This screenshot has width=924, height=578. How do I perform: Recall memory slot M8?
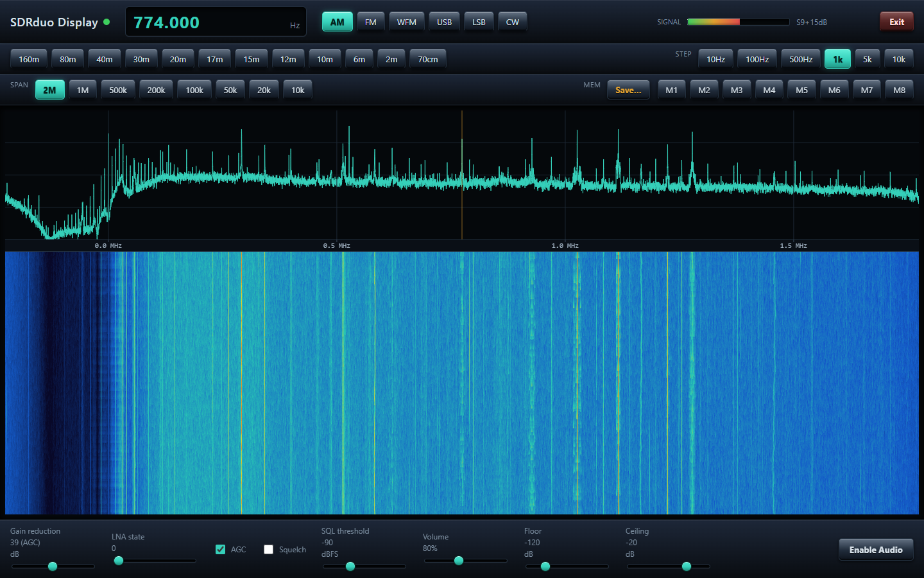coord(900,90)
